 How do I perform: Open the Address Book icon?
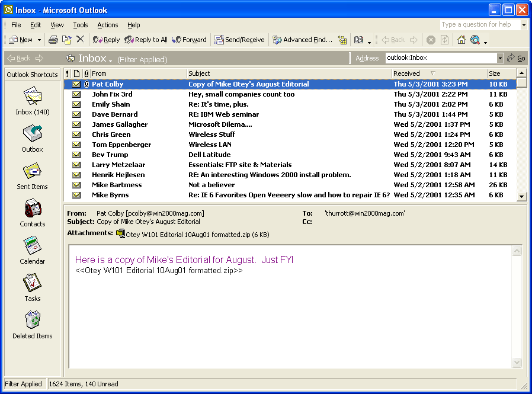click(358, 40)
